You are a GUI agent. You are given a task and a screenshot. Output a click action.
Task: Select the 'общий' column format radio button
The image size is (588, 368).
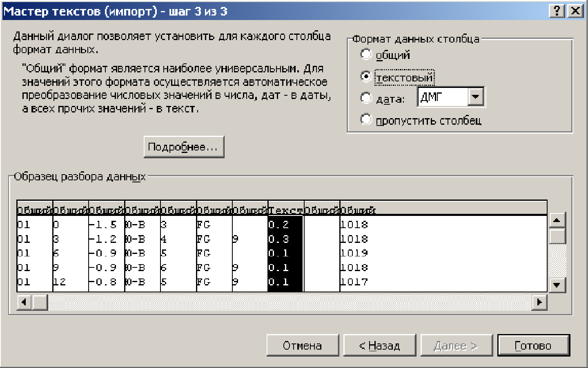coord(366,54)
